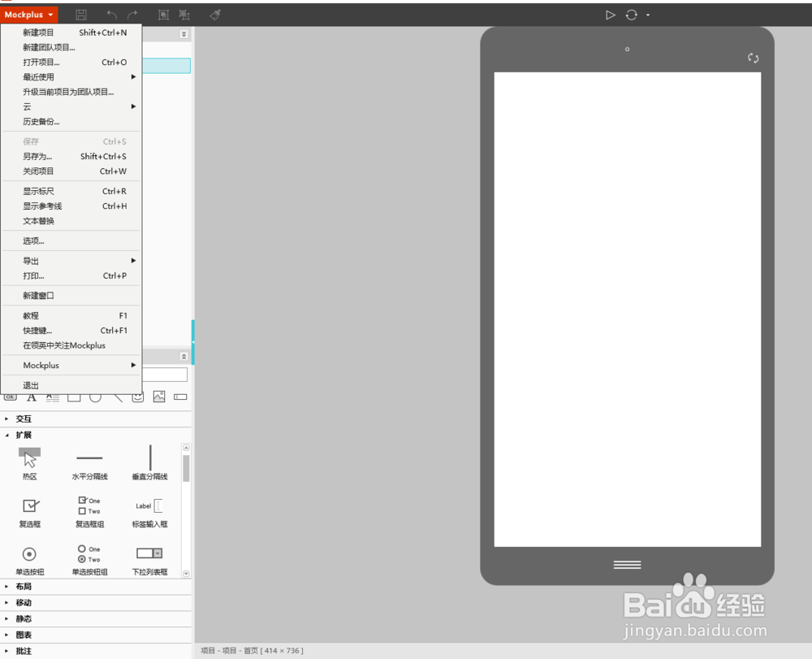Viewport: 812px width, 659px height.
Task: Click the white device screen canvas
Action: pyautogui.click(x=627, y=310)
